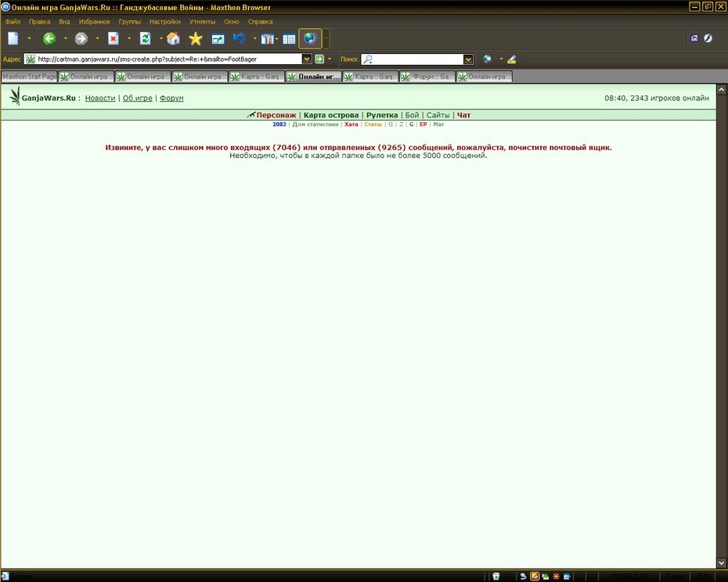Screen dimensions: 728x582
Task: Switch to the Форум :: Ga.. tab
Action: click(427, 77)
